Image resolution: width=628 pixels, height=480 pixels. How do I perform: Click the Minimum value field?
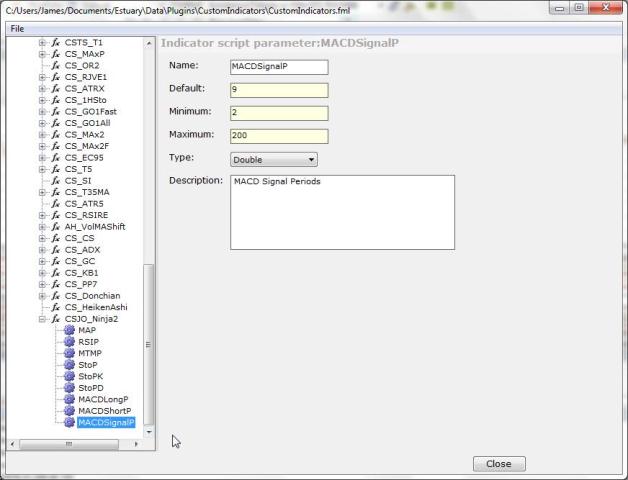[279, 113]
